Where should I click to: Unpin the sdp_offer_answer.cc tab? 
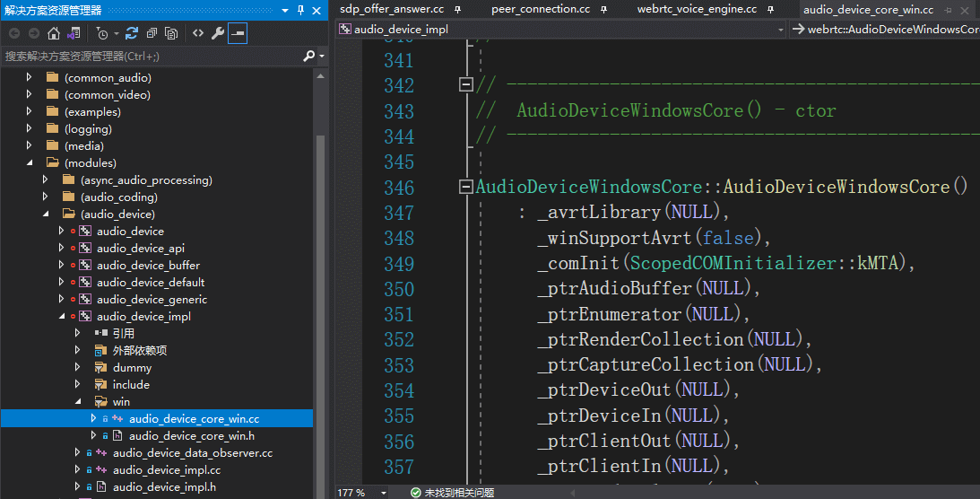coord(457,9)
